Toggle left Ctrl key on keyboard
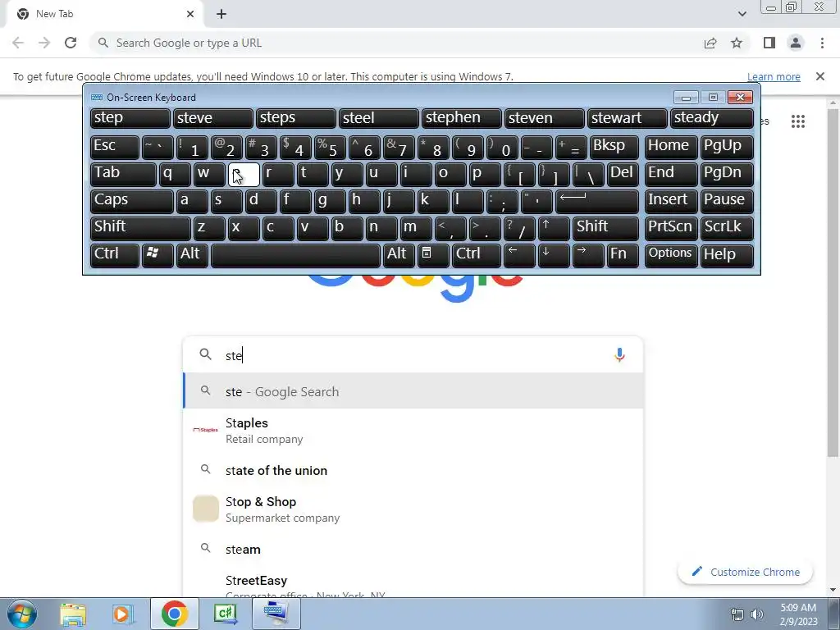This screenshot has height=630, width=840. [115, 256]
